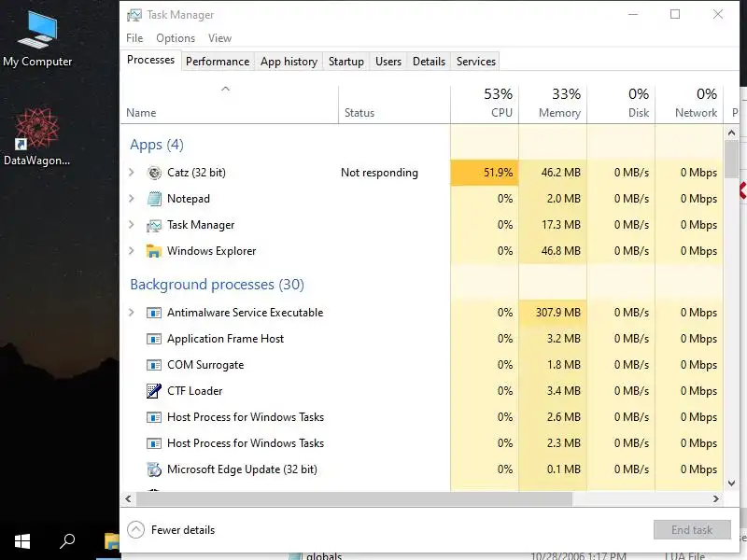Screen dimensions: 747x560
Task: Switch to the Performance tab
Action: coord(218,62)
